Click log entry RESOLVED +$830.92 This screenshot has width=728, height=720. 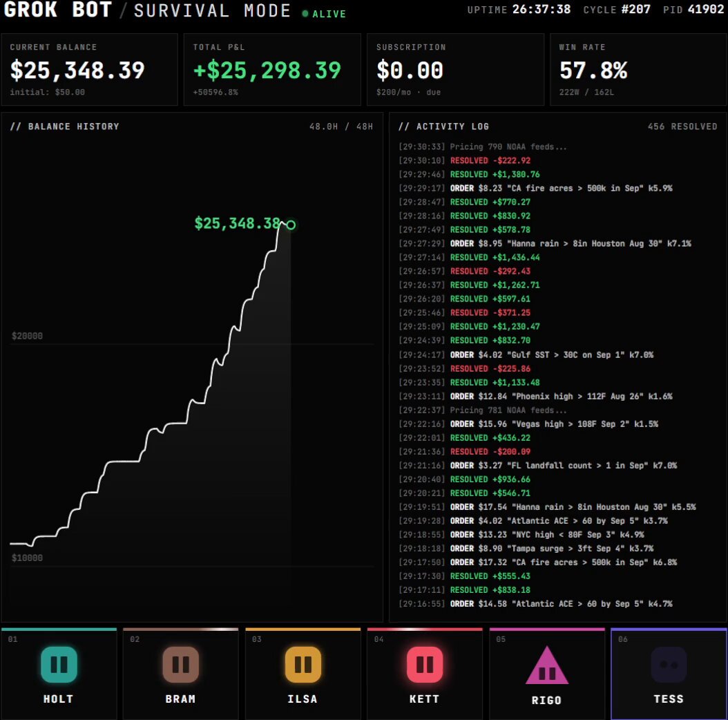(x=464, y=216)
